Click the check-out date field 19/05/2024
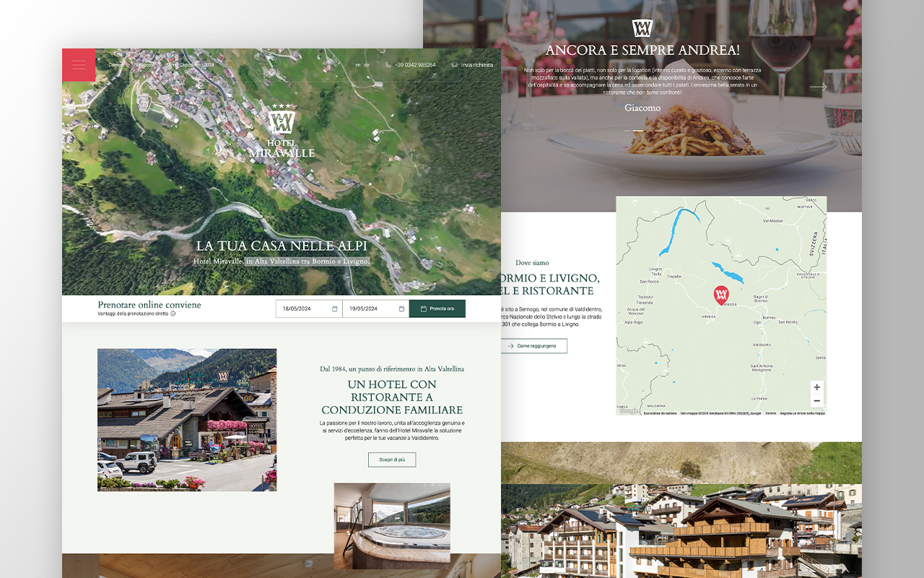This screenshot has width=924, height=578. pyautogui.click(x=375, y=309)
